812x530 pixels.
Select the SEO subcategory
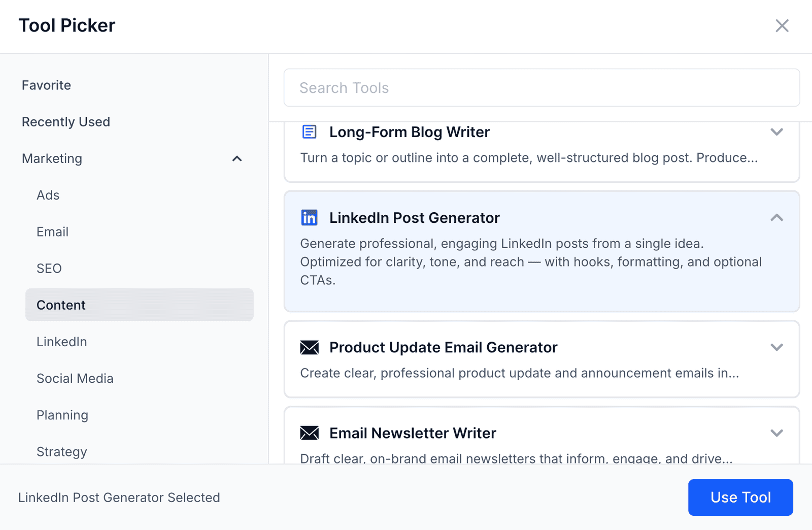(49, 269)
